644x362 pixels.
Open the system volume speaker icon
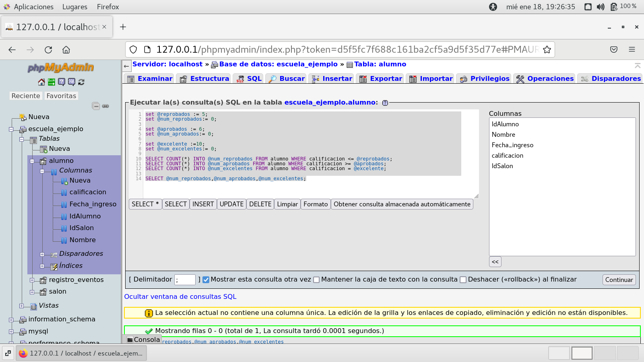(x=601, y=7)
